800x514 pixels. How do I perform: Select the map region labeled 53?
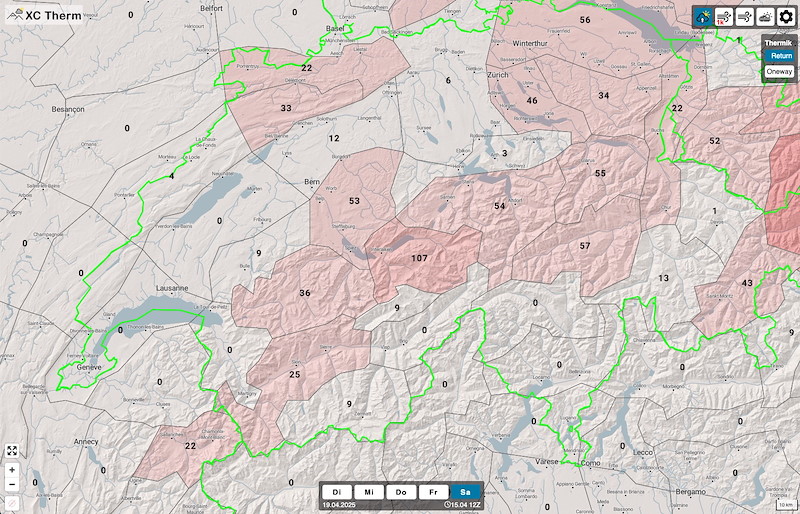354,201
